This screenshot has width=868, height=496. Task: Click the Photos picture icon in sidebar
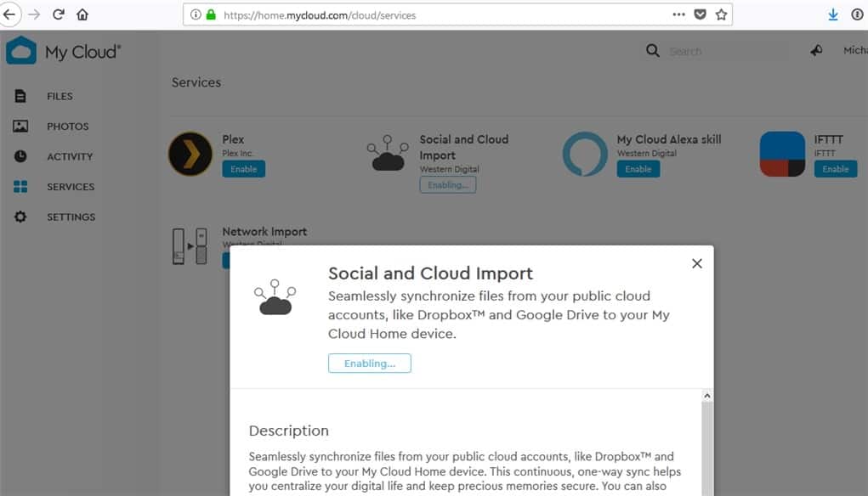pos(20,126)
